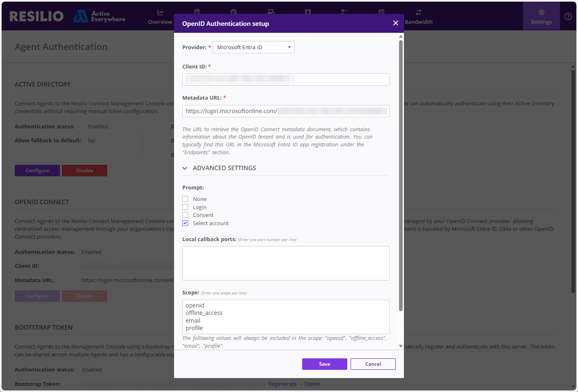The image size is (578, 392).
Task: Click the main page scrollbar down arrow
Action: click(573, 387)
